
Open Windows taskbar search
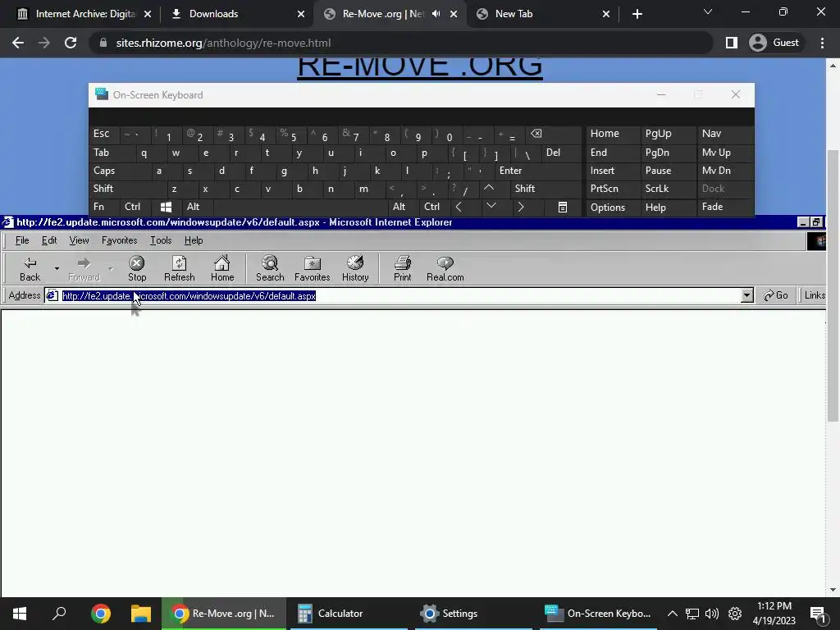pyautogui.click(x=59, y=614)
